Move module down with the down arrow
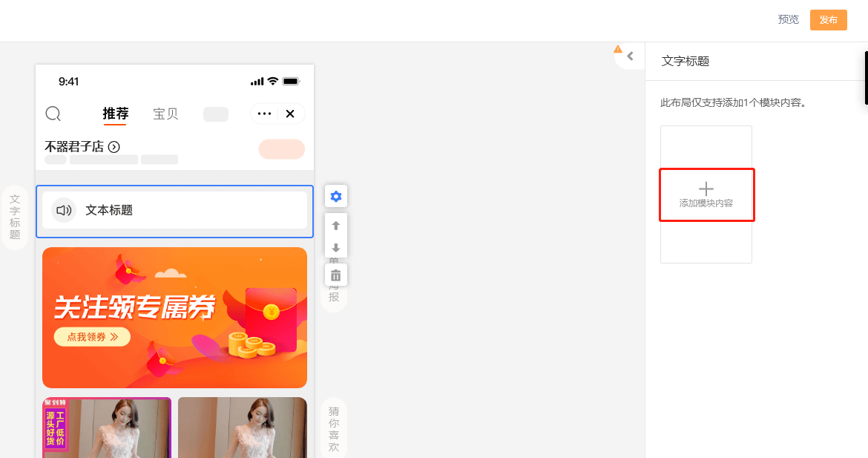Image resolution: width=868 pixels, height=458 pixels. coord(335,247)
